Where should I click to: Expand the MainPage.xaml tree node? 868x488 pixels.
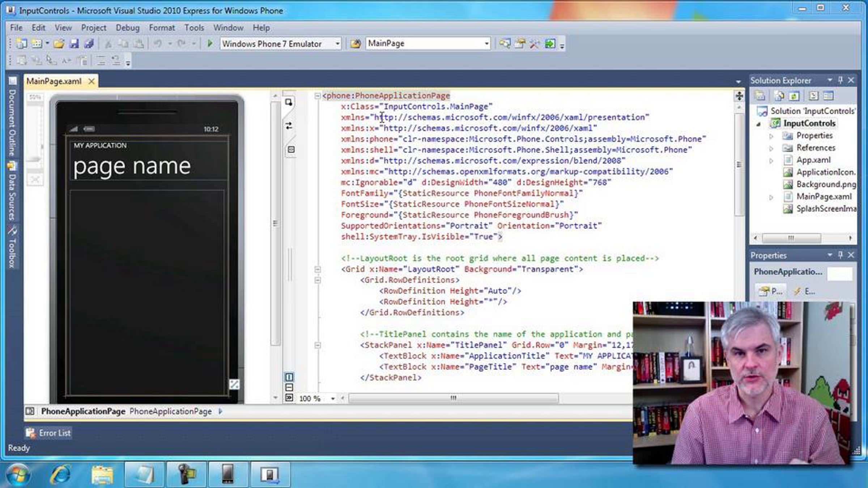771,197
